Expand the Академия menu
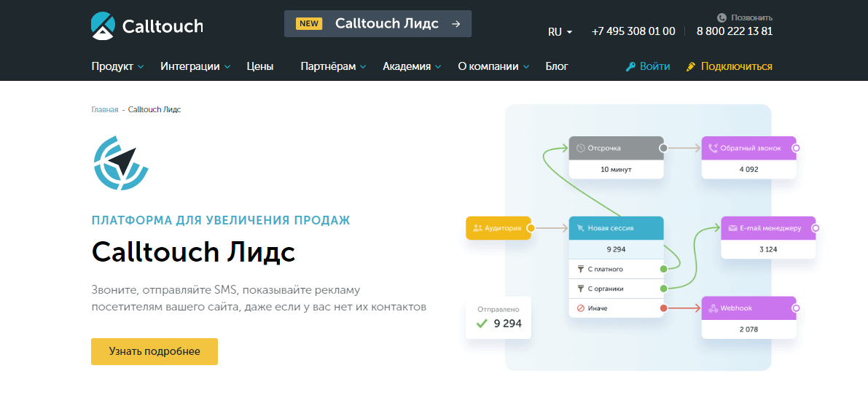This screenshot has width=868, height=403. [412, 66]
